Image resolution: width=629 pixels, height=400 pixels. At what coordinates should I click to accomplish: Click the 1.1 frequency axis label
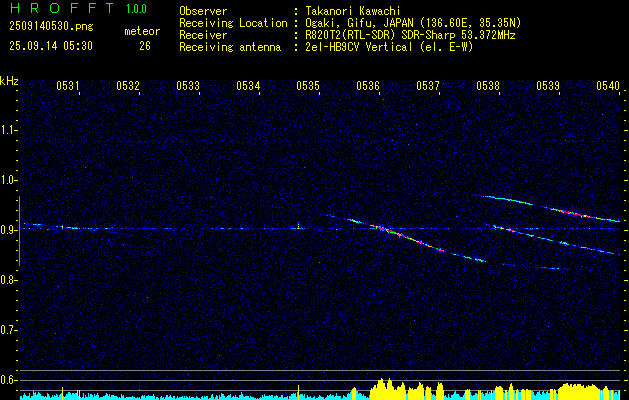pyautogui.click(x=8, y=130)
